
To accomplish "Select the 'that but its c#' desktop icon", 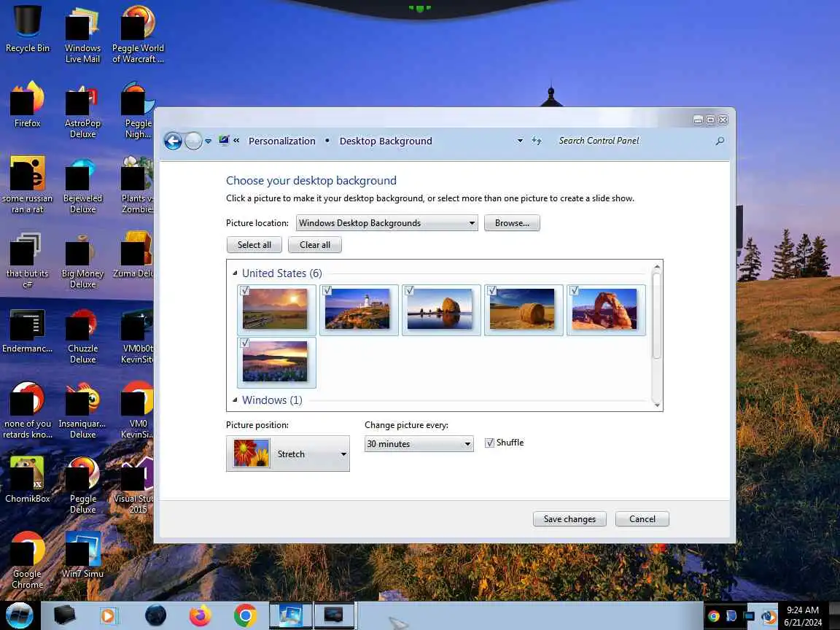I will coord(27,260).
